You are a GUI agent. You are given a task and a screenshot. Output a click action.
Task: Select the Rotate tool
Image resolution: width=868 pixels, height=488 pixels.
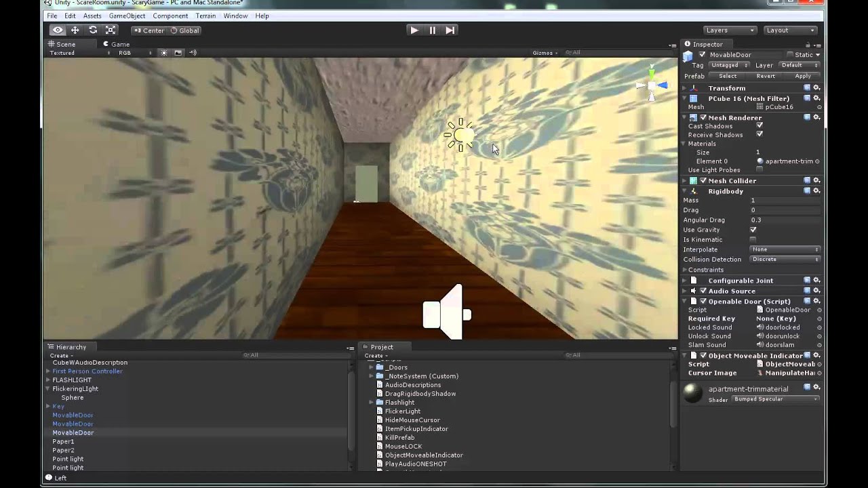93,30
